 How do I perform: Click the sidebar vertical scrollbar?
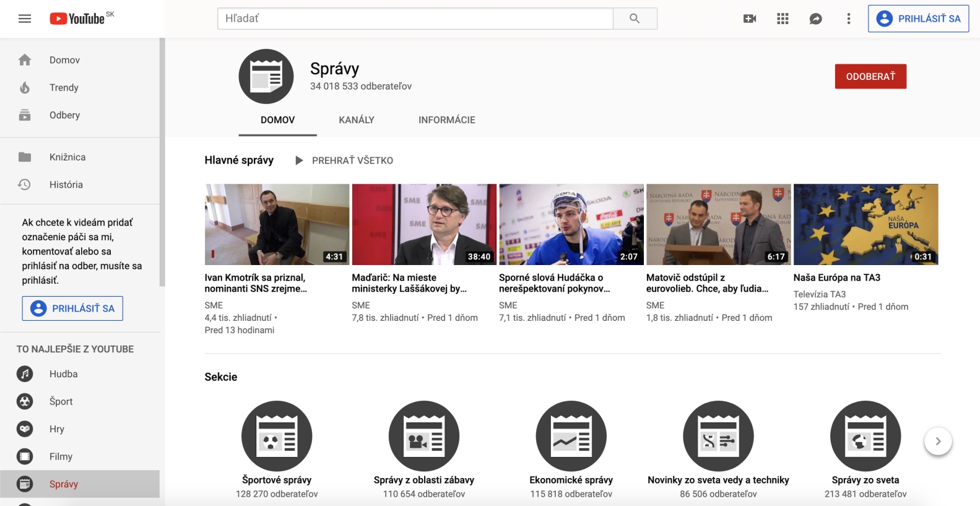click(162, 162)
